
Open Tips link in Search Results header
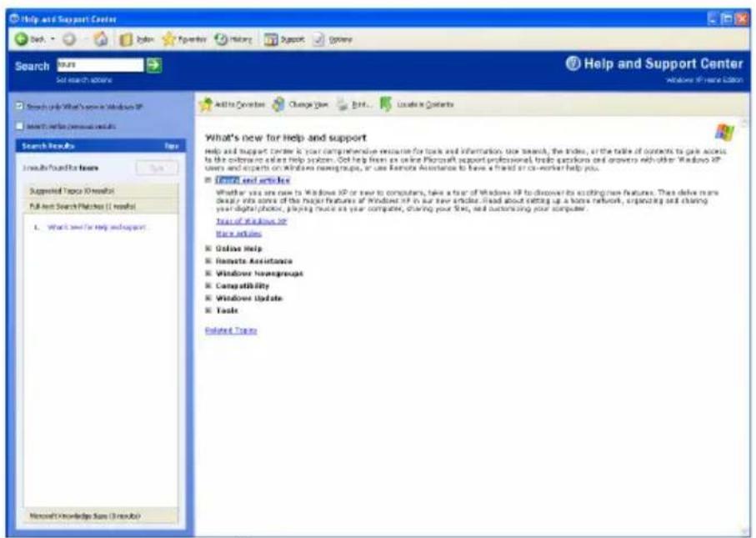(x=172, y=146)
